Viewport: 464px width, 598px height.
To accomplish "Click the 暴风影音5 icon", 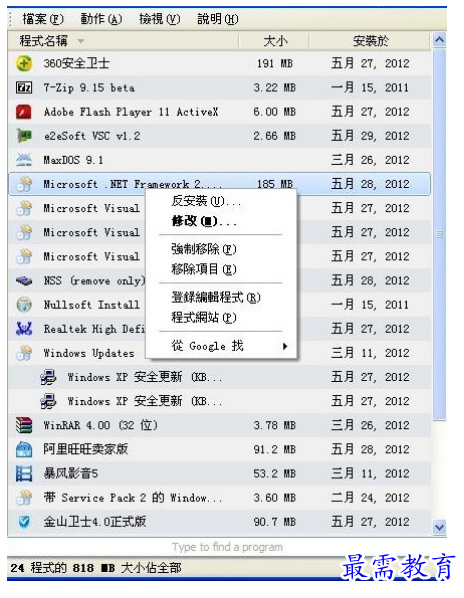I will coord(24,474).
